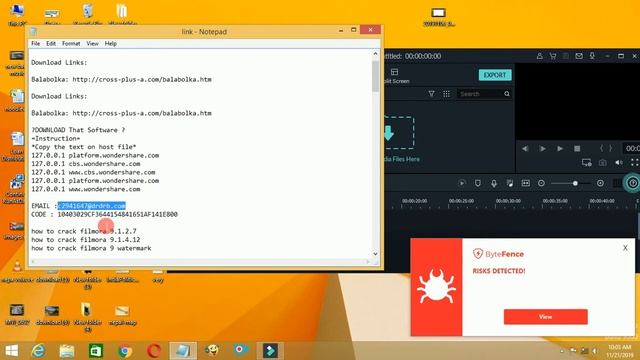Click the CODE line in Notepad
Screen dimensions: 640x360
[x=104, y=214]
